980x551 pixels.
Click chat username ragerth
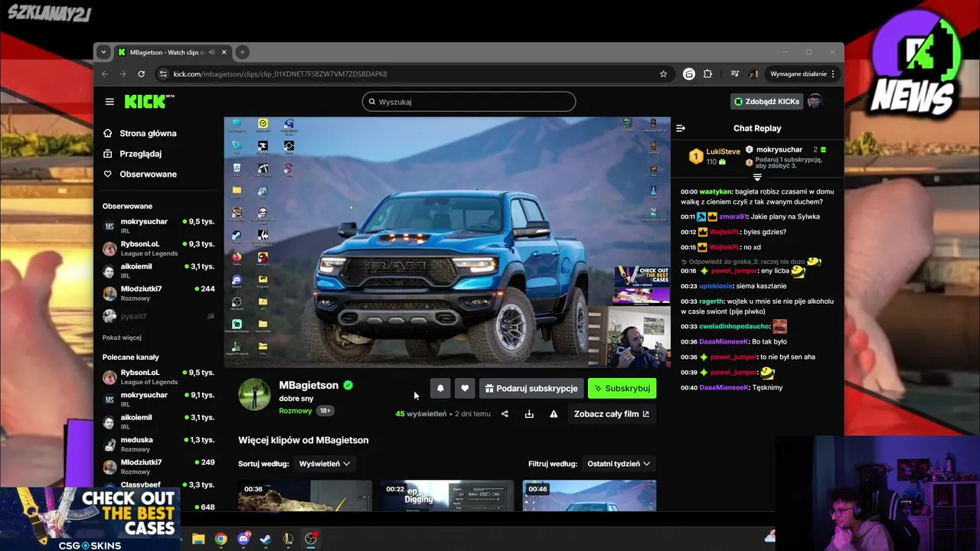[x=711, y=302]
